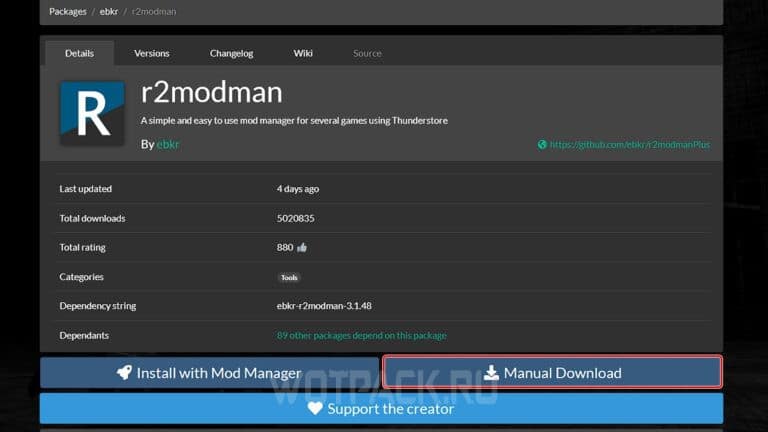Click the rocket icon on Install button
The height and width of the screenshot is (432, 768).
point(124,373)
